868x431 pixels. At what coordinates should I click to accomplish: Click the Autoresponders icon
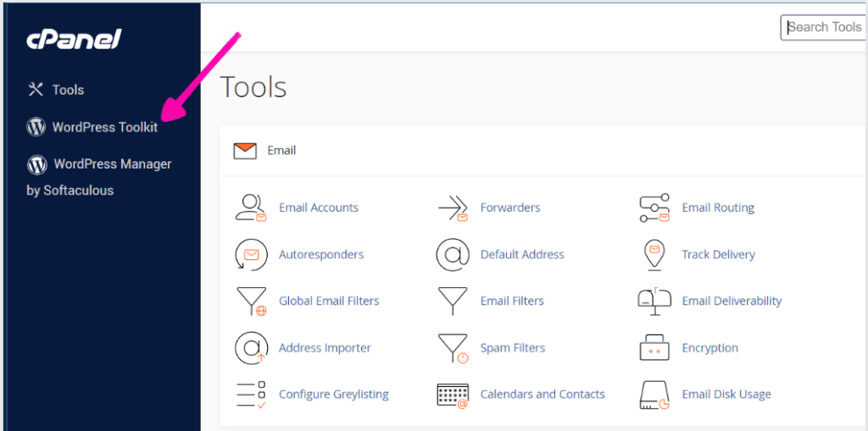point(251,255)
